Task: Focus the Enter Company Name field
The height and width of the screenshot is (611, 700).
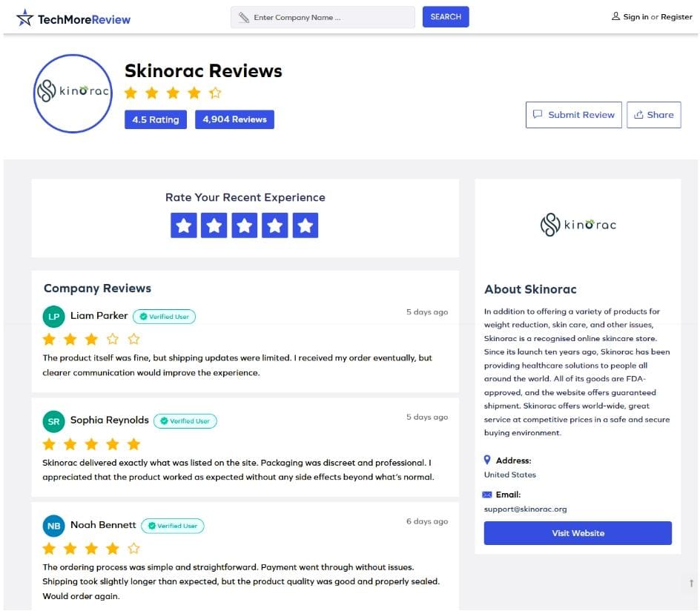Action: point(323,17)
